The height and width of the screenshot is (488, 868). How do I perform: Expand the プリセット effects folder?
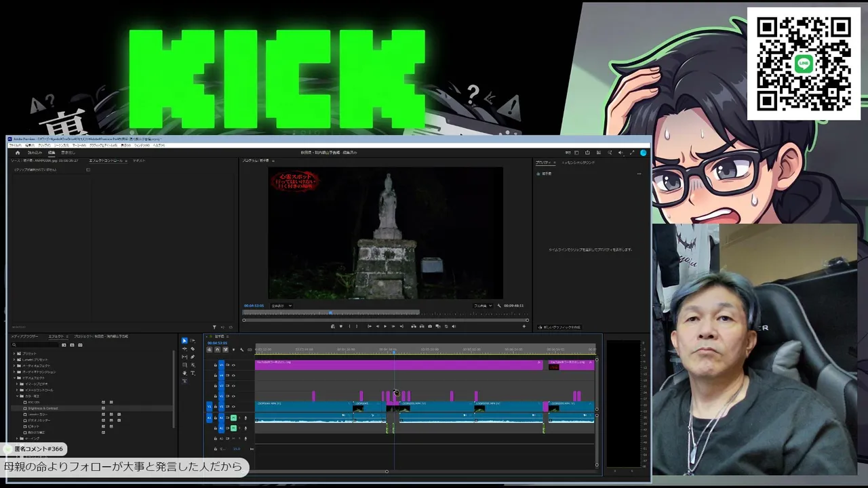(x=14, y=354)
